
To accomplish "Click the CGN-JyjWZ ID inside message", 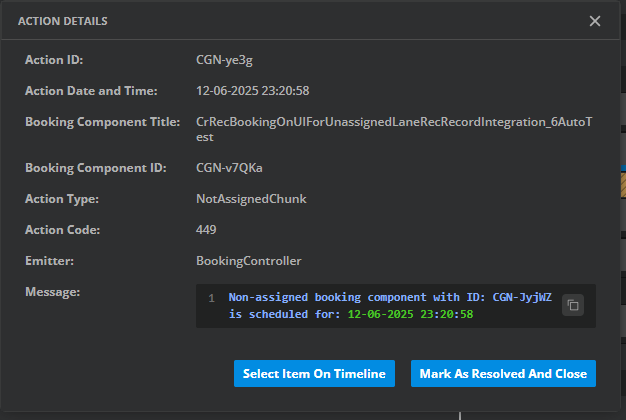I will [523, 298].
